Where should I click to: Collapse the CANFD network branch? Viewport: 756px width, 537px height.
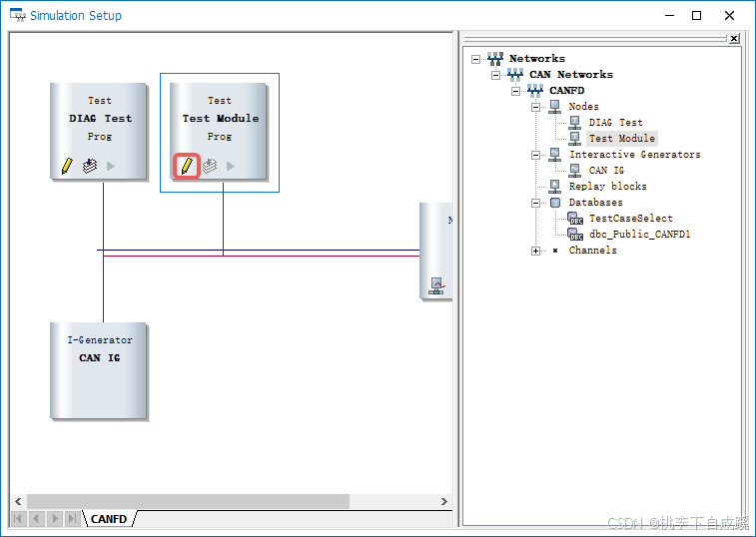(x=516, y=91)
